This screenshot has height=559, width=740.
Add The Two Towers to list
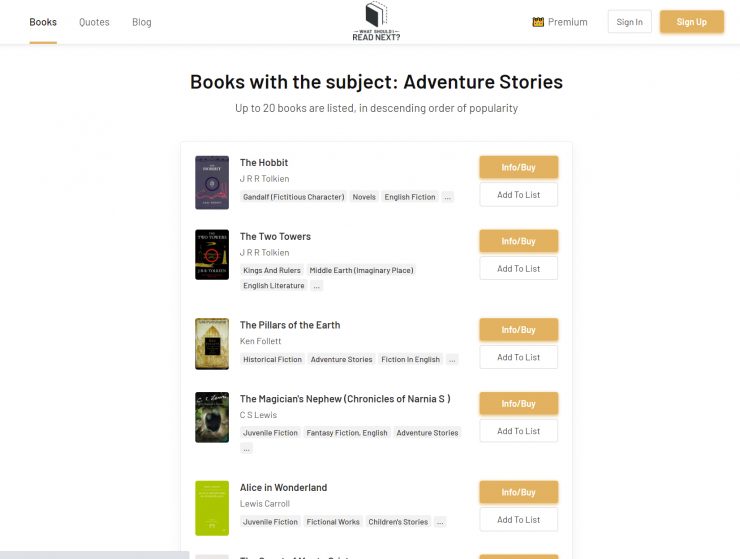point(518,268)
